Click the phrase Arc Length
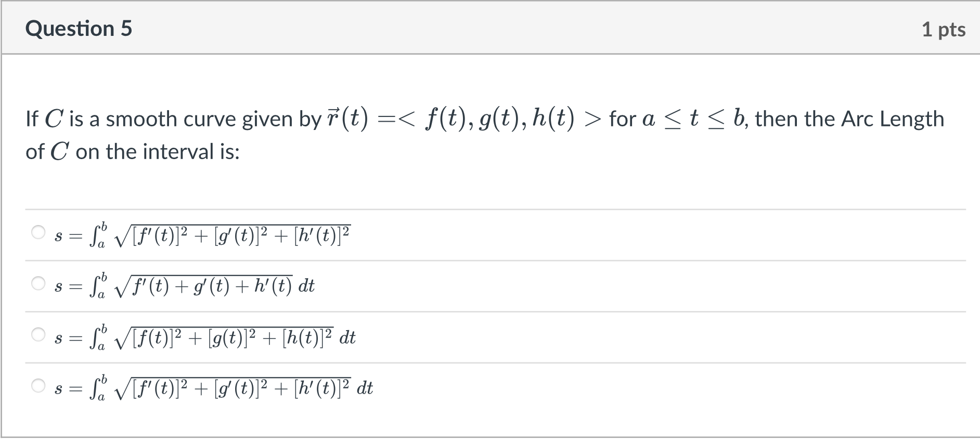Image resolution: width=980 pixels, height=443 pixels. point(891,119)
